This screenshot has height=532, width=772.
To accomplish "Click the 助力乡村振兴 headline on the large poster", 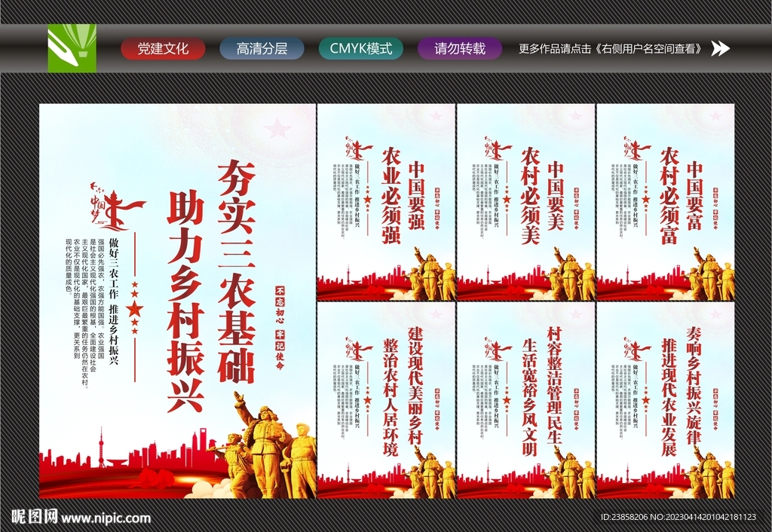I will pyautogui.click(x=185, y=301).
